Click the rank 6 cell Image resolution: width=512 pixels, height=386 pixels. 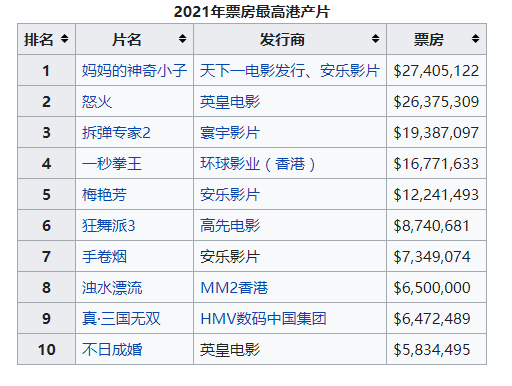(x=46, y=226)
